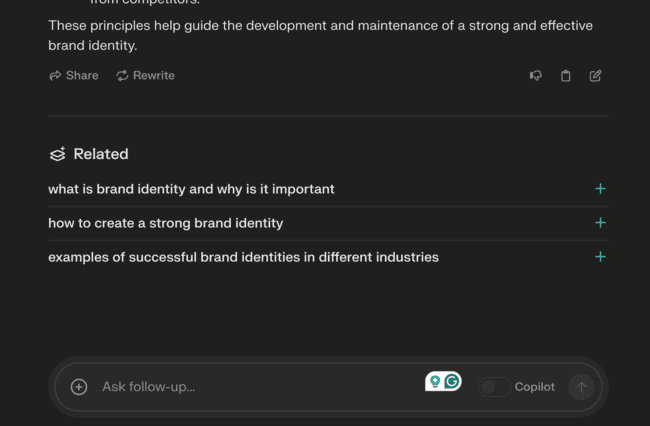Viewport: 650px width, 426px height.
Task: Submit the follow-up with the arrow button
Action: tap(581, 387)
